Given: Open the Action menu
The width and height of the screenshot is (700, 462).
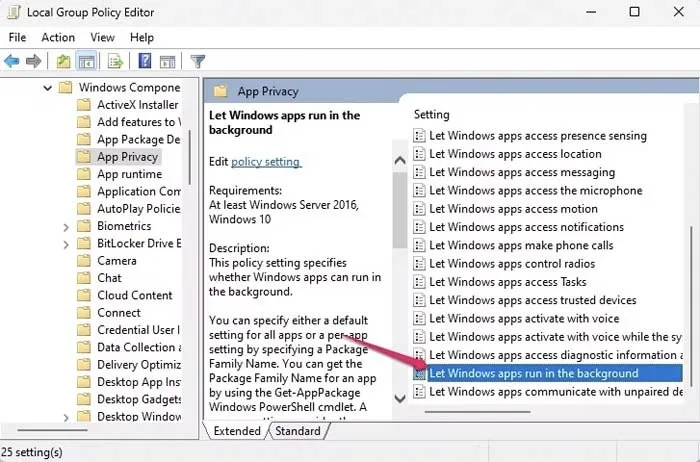Looking at the screenshot, I should click(x=58, y=38).
